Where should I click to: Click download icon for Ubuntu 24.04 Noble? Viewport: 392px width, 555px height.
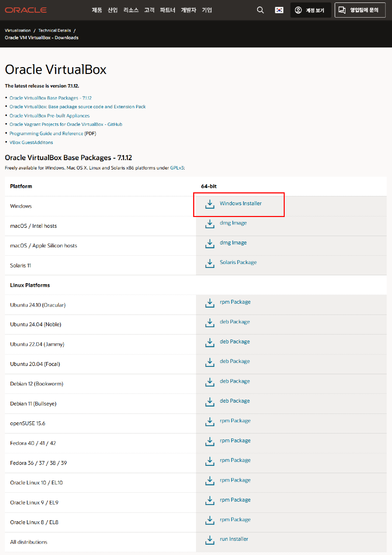pos(210,322)
